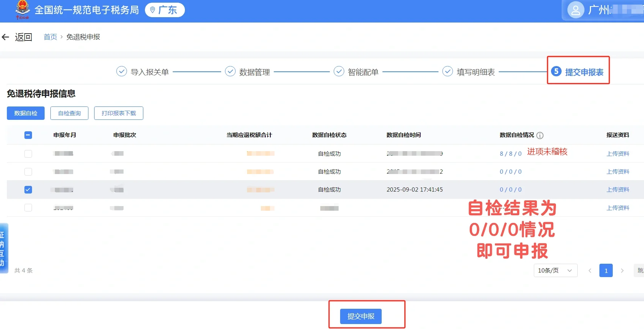Uncheck the row dated 2025-09-02 17:41:45
Screen dimensions: 644x329
[28, 190]
